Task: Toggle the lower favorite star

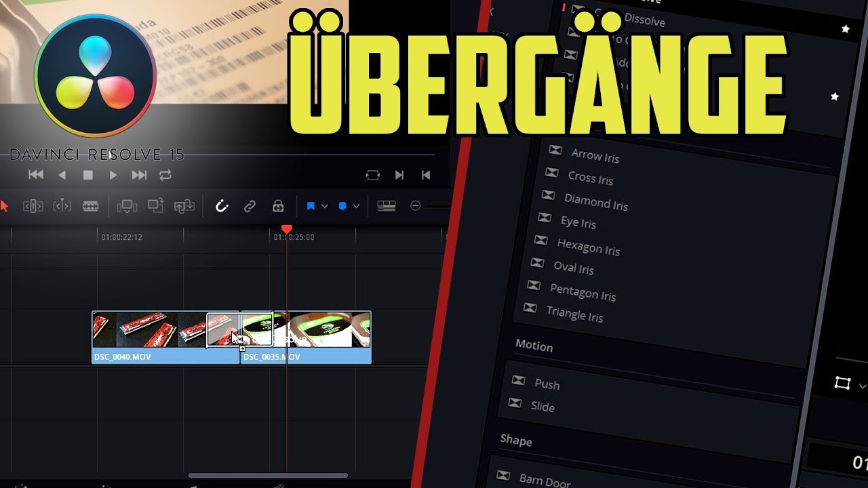Action: point(835,97)
